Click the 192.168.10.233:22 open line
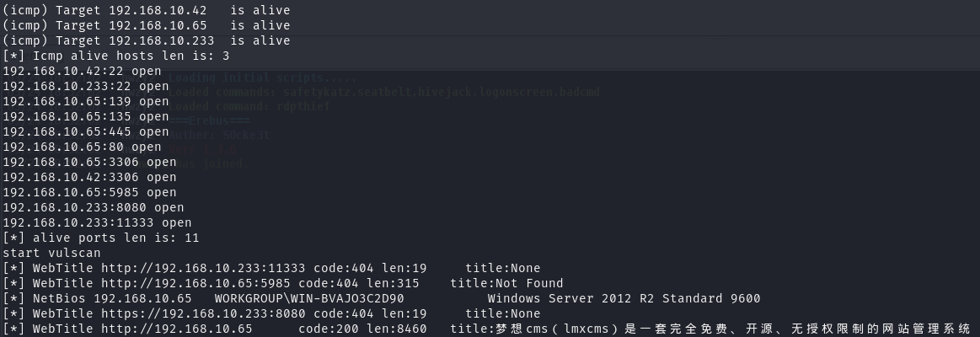 click(x=85, y=86)
